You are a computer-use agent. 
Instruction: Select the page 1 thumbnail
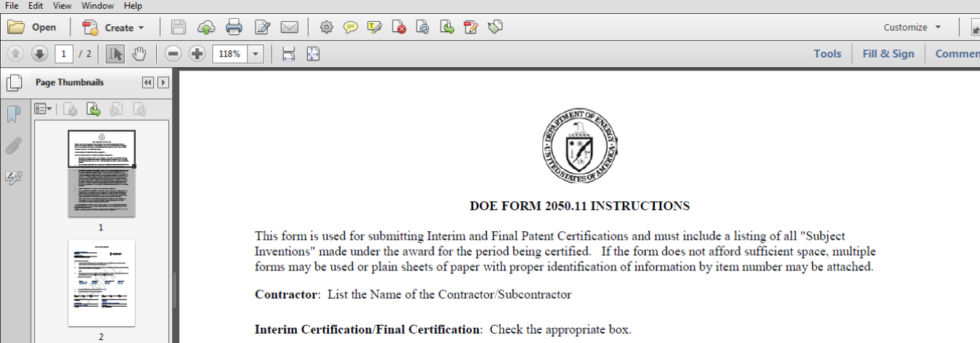click(x=102, y=174)
